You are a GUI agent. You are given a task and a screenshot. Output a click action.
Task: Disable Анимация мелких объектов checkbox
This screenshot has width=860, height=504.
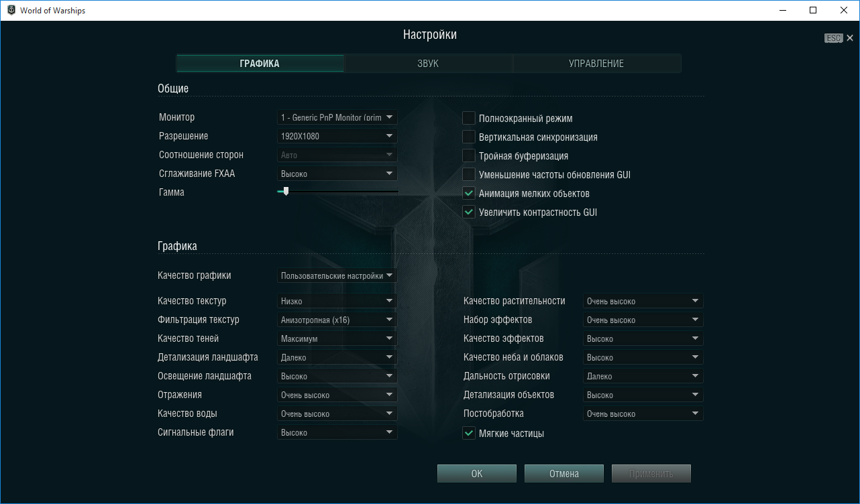[469, 194]
